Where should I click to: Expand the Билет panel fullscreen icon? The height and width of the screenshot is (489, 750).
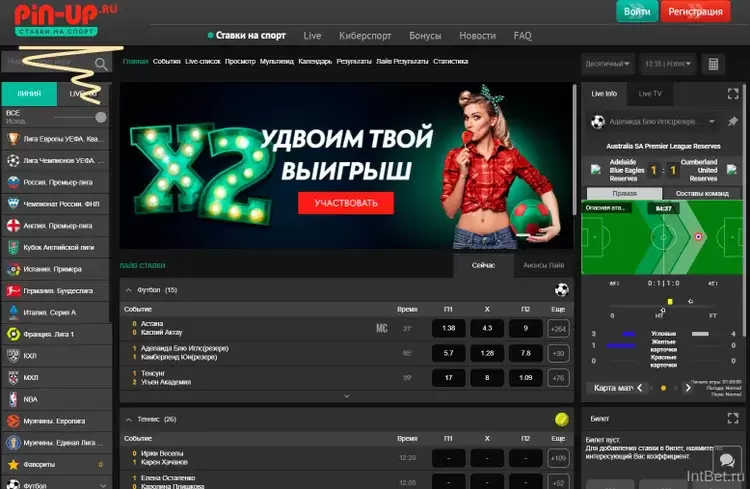coord(733,419)
